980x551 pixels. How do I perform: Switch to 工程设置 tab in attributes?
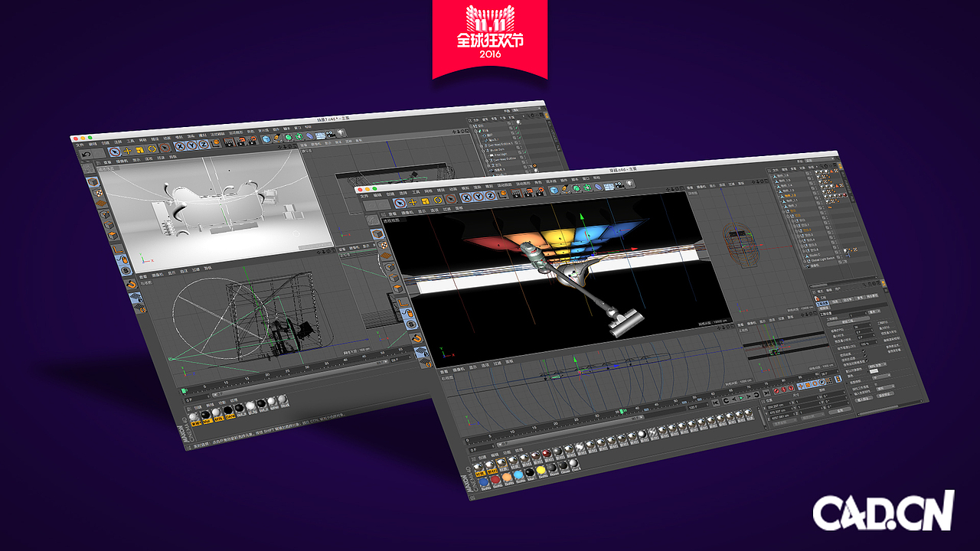tap(823, 303)
